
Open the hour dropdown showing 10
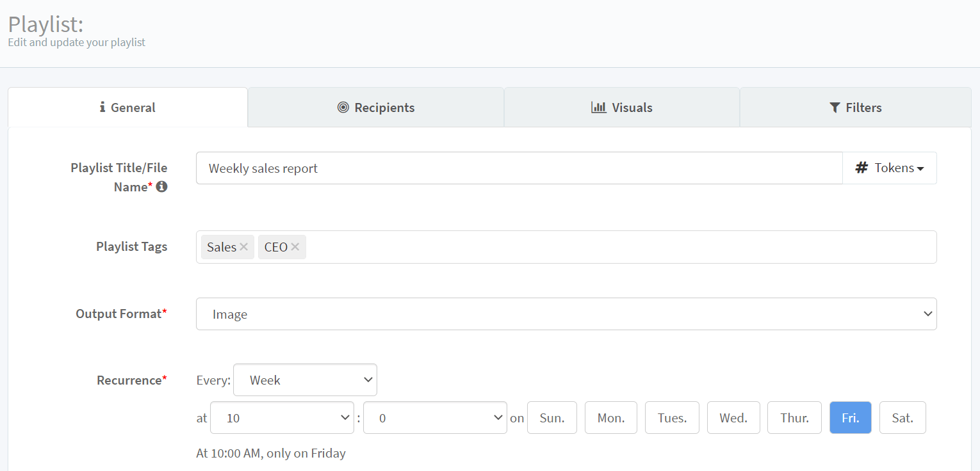tap(282, 418)
